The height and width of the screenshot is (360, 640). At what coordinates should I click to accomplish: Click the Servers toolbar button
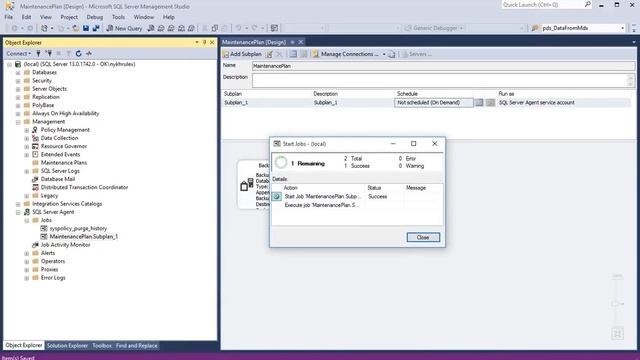click(x=417, y=54)
